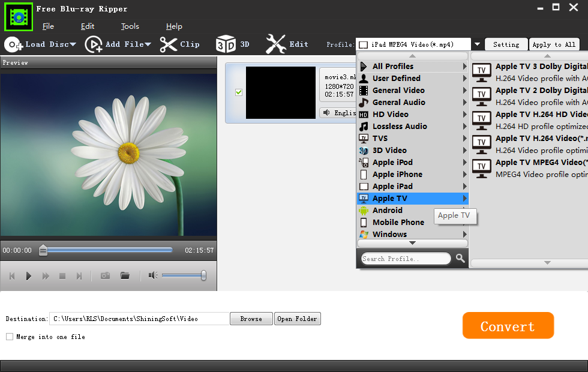Expand the Profile dropdown arrow
Screen dimensions: 588x372
tap(477, 44)
